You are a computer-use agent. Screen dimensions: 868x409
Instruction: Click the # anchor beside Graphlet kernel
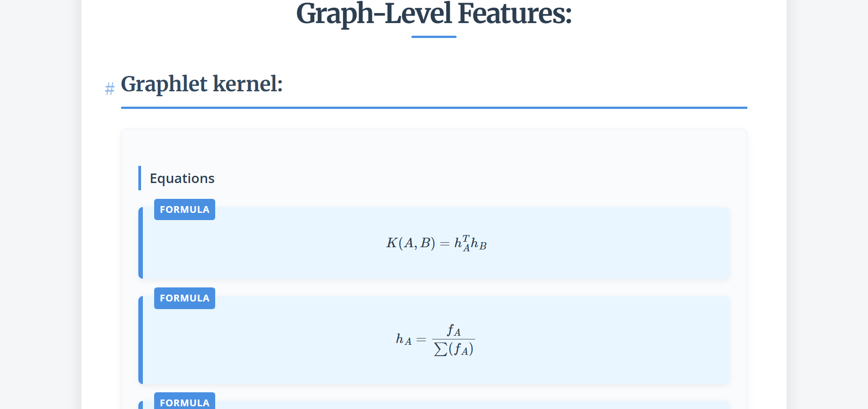(x=110, y=89)
